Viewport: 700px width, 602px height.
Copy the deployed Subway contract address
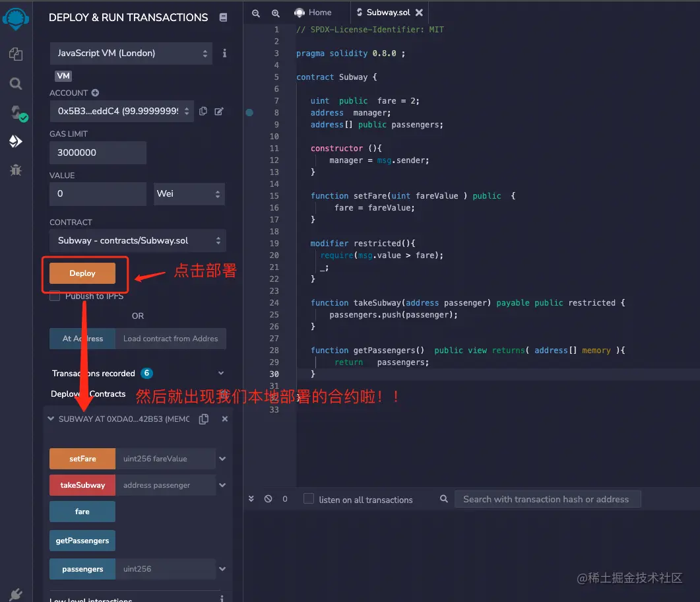[204, 419]
